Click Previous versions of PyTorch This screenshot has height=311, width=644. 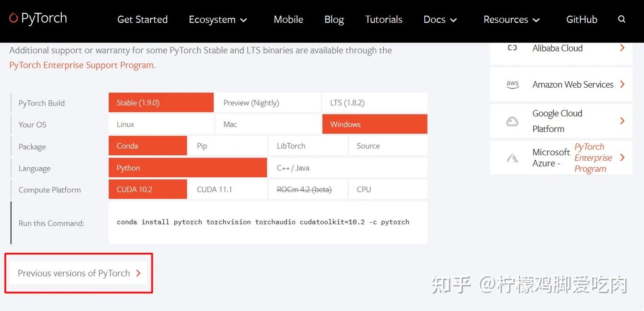coord(74,273)
